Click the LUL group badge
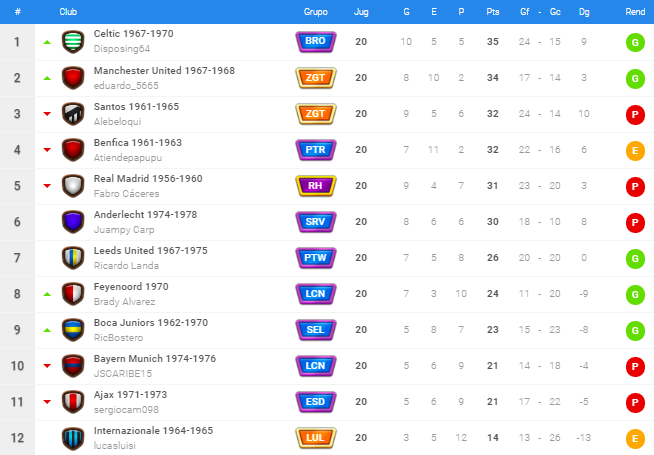 click(x=316, y=437)
